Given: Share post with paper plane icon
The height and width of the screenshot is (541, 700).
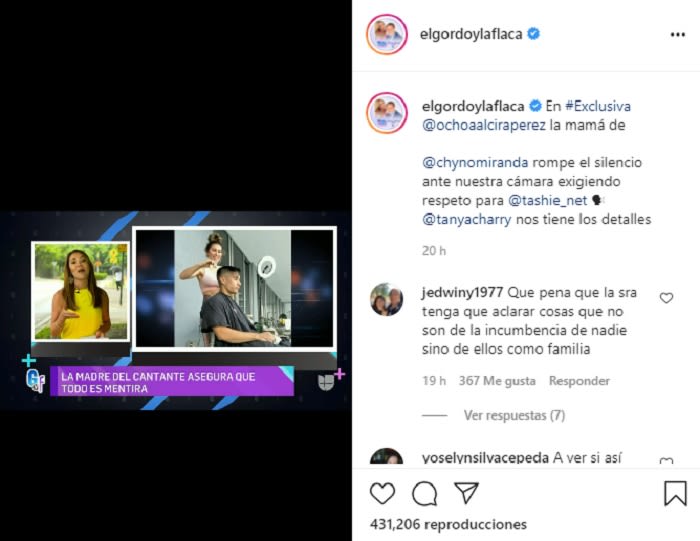Looking at the screenshot, I should (x=466, y=492).
